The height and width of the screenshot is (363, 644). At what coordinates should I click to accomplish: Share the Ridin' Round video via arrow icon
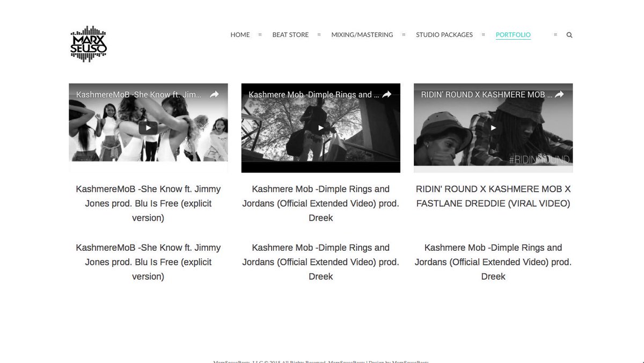[559, 95]
